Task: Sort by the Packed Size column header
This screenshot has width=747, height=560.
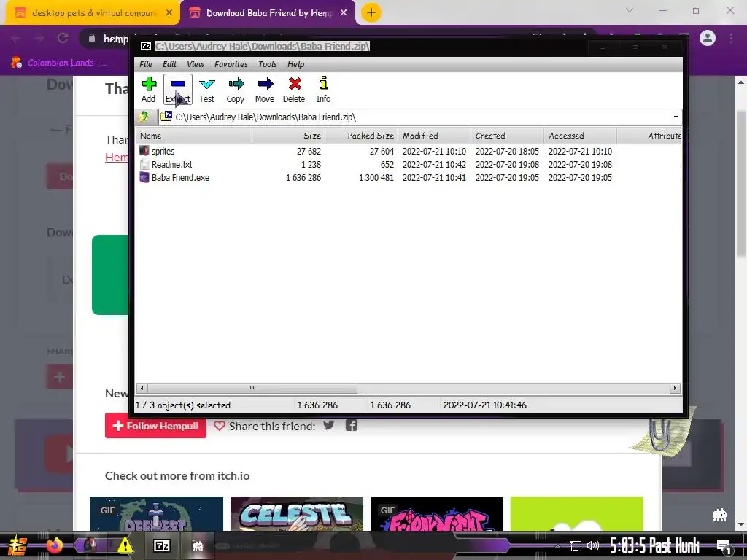Action: coord(362,136)
